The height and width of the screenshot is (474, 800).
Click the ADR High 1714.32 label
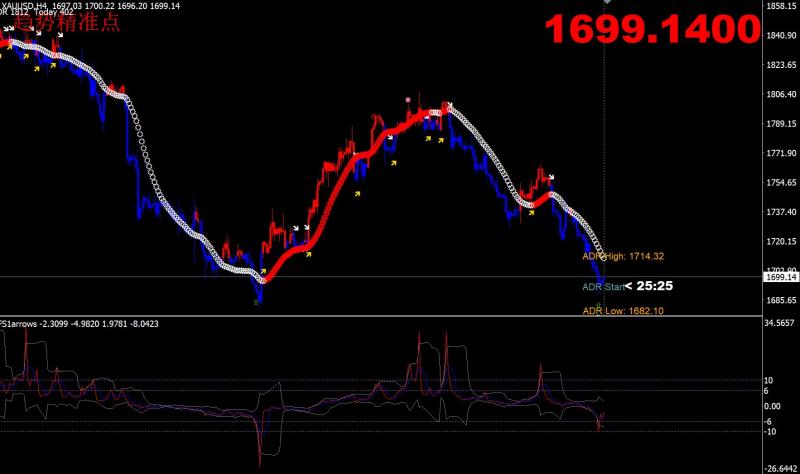(624, 256)
